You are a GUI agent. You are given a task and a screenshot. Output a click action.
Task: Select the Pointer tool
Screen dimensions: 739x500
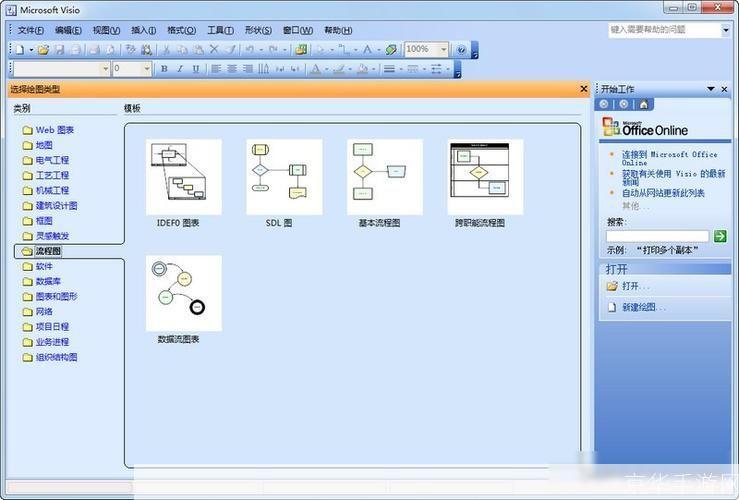pos(321,49)
